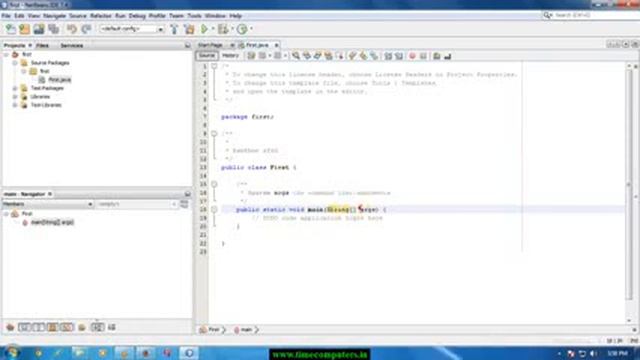Image resolution: width=640 pixels, height=360 pixels.
Task: Toggle Rectangular Selection in editor toolbar
Action: tap(339, 56)
